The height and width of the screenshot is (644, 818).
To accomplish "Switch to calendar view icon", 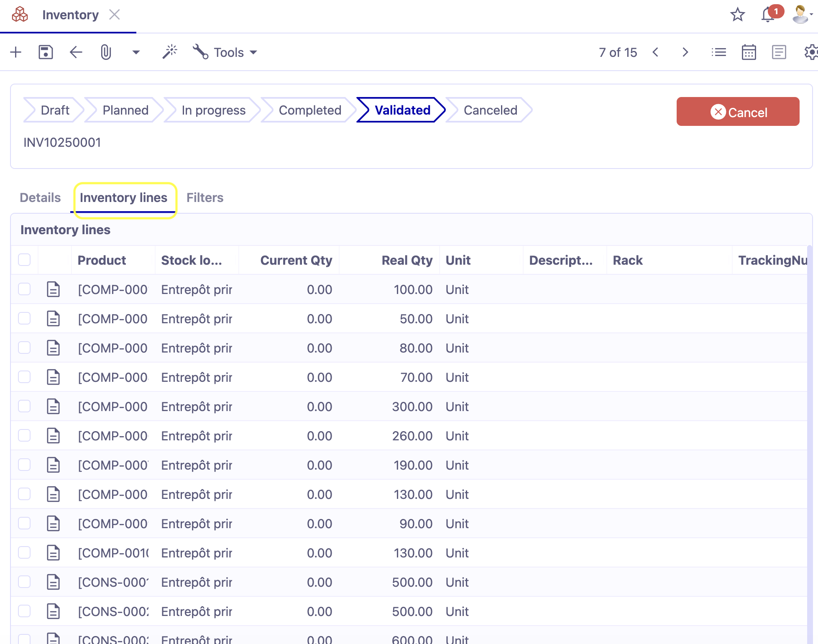I will 749,52.
